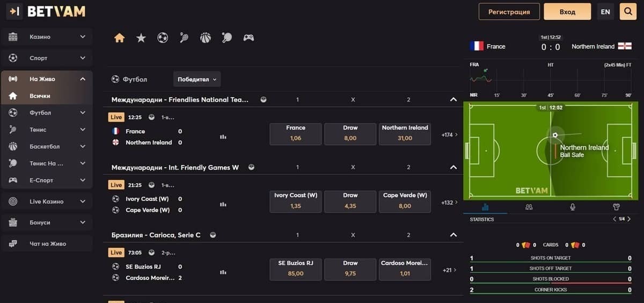
Task: Collapse the Friendlies National Teams league
Action: pos(453,99)
